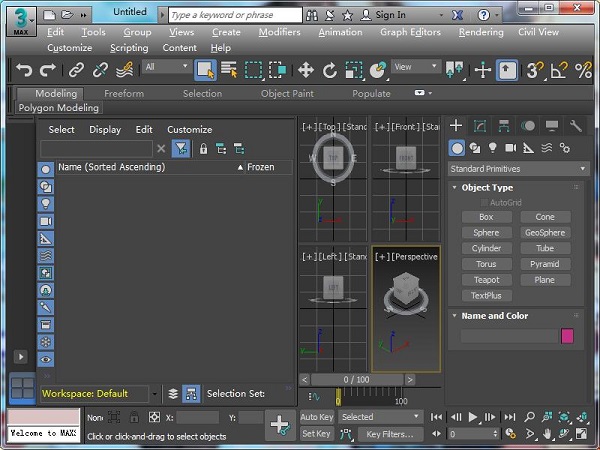Screen dimensions: 600x450
Task: Activate the Select and Move tool
Action: pyautogui.click(x=306, y=70)
